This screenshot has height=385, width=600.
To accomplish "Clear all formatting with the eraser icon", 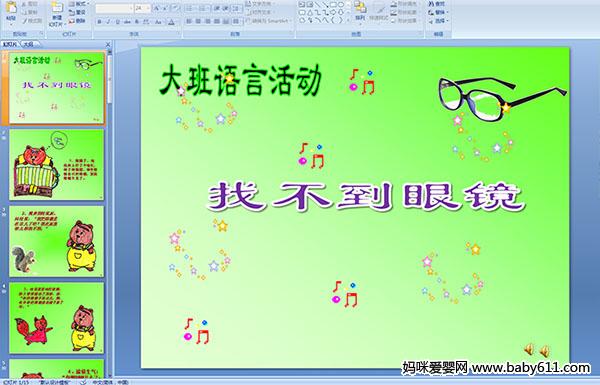I will click(x=175, y=8).
